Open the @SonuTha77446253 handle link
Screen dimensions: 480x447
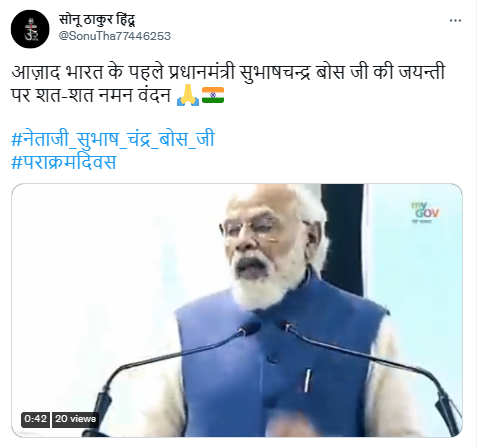click(115, 36)
